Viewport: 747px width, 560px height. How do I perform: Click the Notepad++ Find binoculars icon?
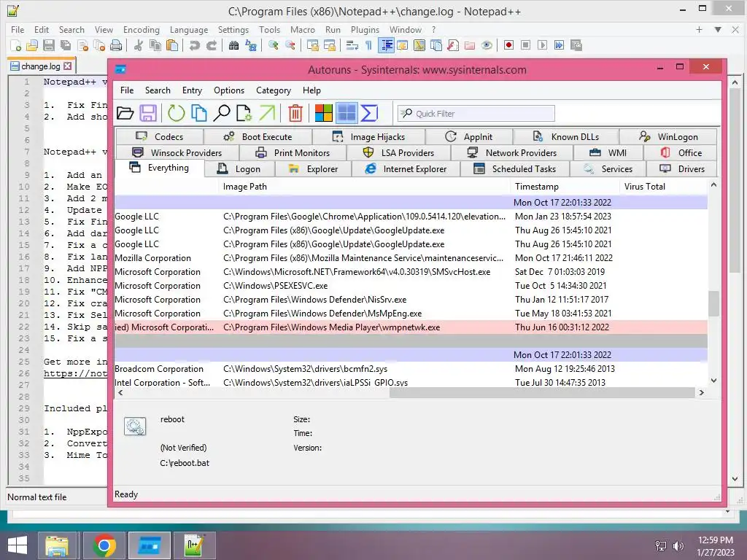(233, 45)
